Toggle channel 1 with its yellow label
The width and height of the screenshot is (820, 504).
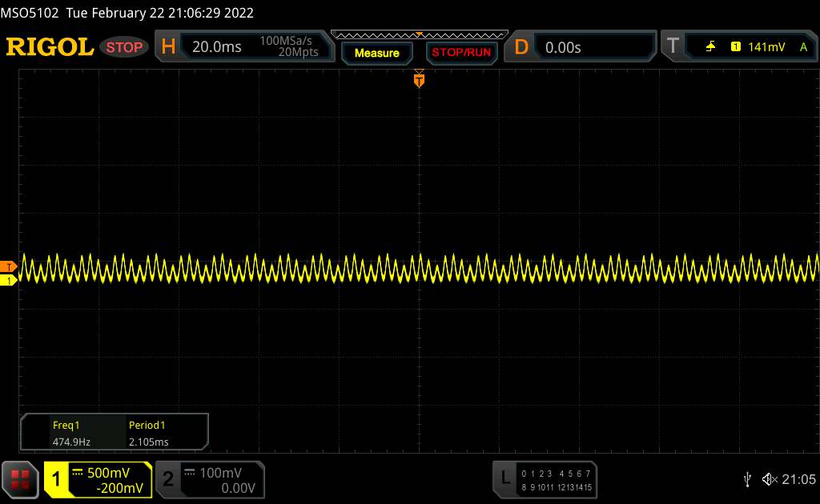tap(58, 479)
